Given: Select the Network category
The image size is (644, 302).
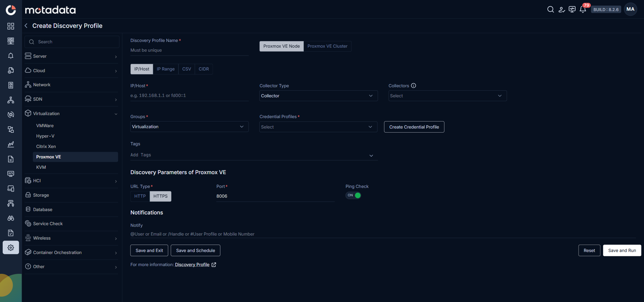Looking at the screenshot, I should (71, 85).
